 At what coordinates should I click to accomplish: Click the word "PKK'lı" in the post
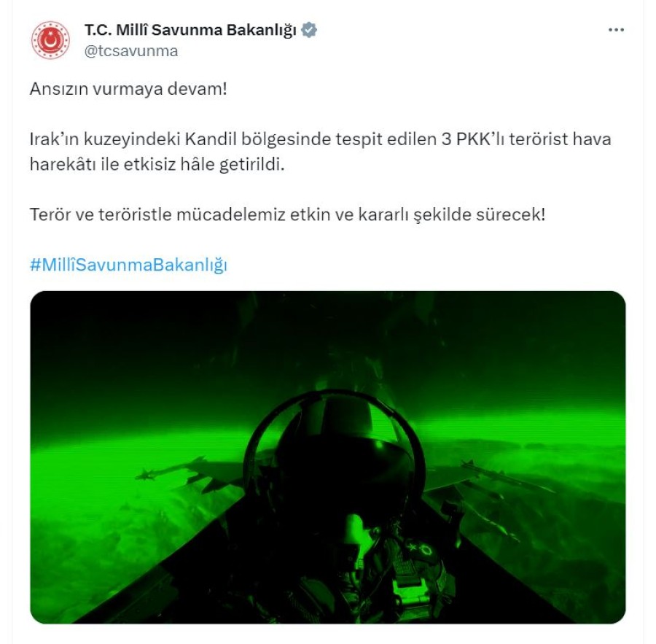[x=480, y=139]
